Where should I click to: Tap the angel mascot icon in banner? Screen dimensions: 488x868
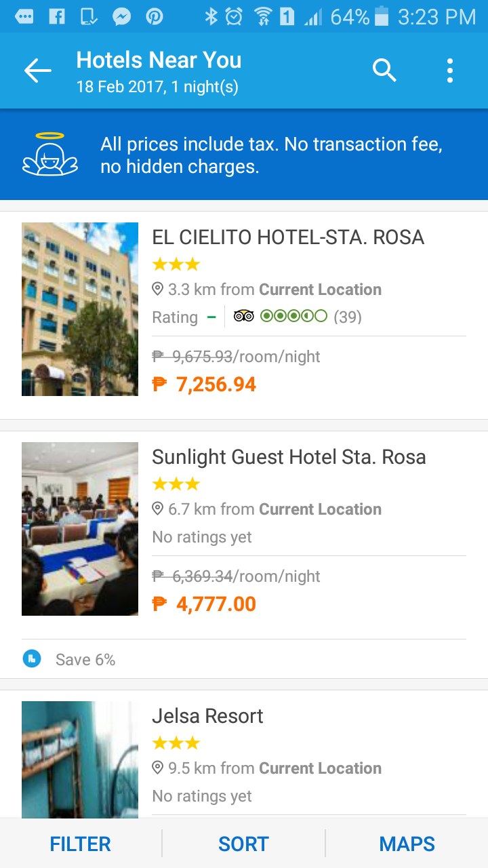tap(50, 155)
